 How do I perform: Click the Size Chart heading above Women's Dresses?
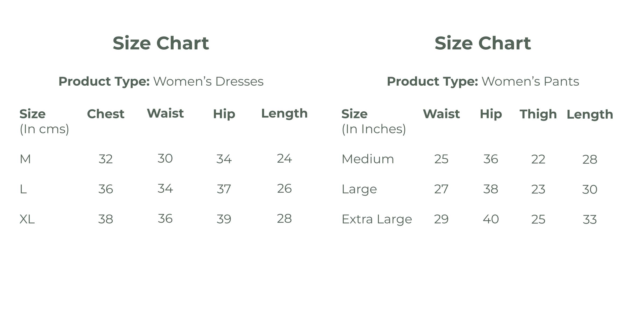(x=161, y=43)
